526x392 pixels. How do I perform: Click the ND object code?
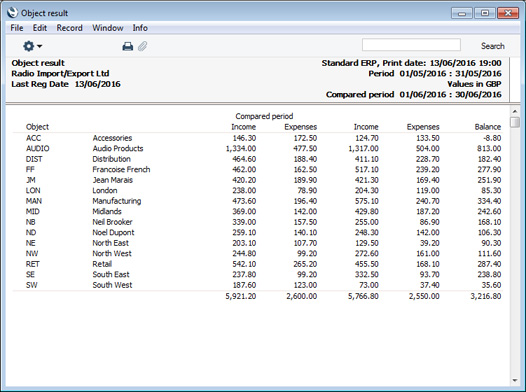[31, 232]
